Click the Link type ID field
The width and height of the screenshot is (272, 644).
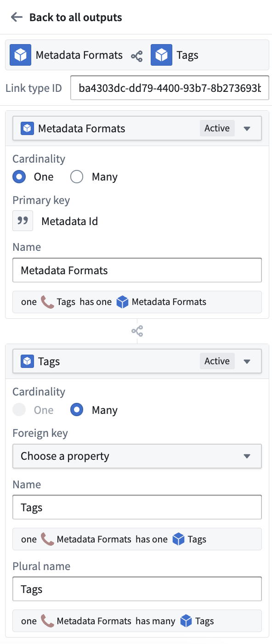pos(170,88)
